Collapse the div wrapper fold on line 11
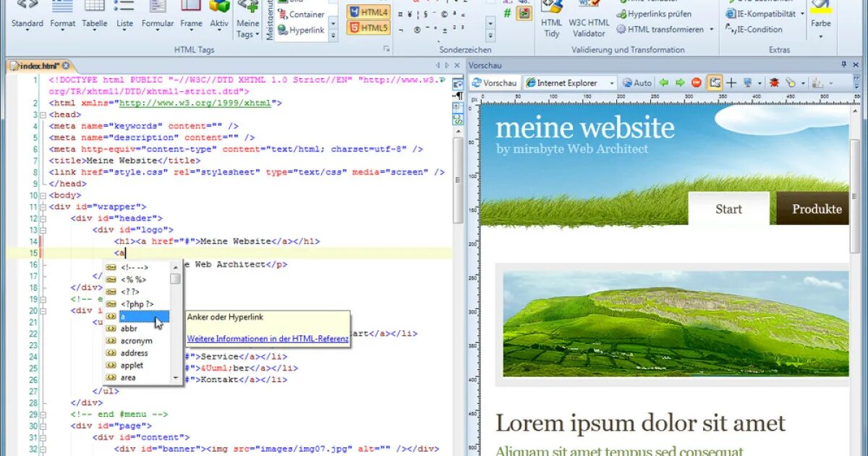The image size is (868, 456). point(43,207)
